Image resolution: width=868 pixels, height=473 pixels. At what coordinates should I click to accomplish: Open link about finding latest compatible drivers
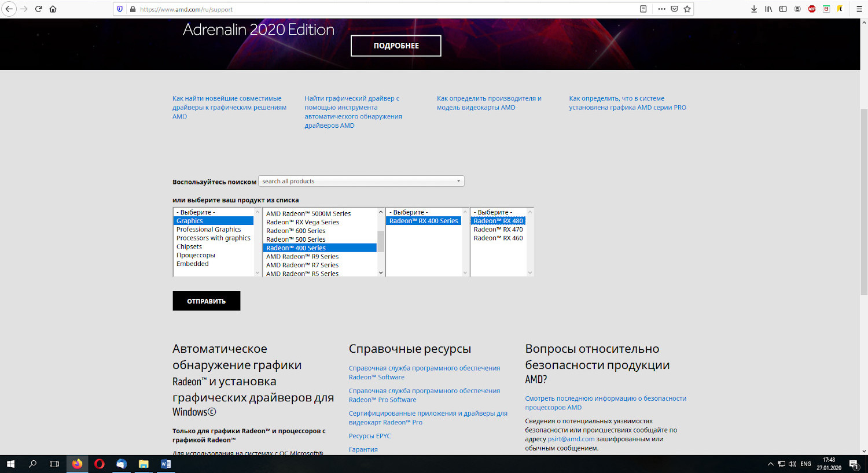[229, 108]
